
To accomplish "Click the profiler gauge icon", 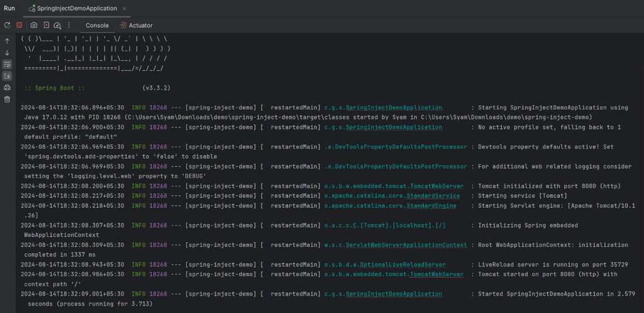I will (x=57, y=25).
